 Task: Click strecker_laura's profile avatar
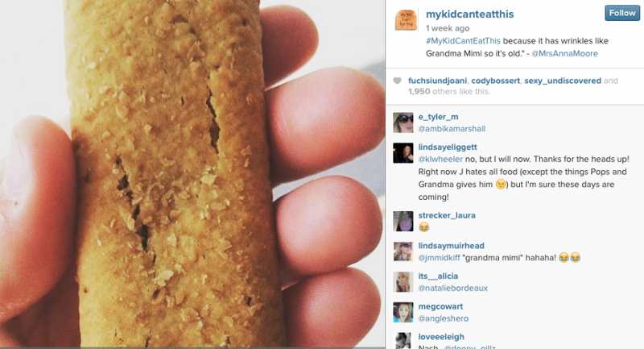403,221
